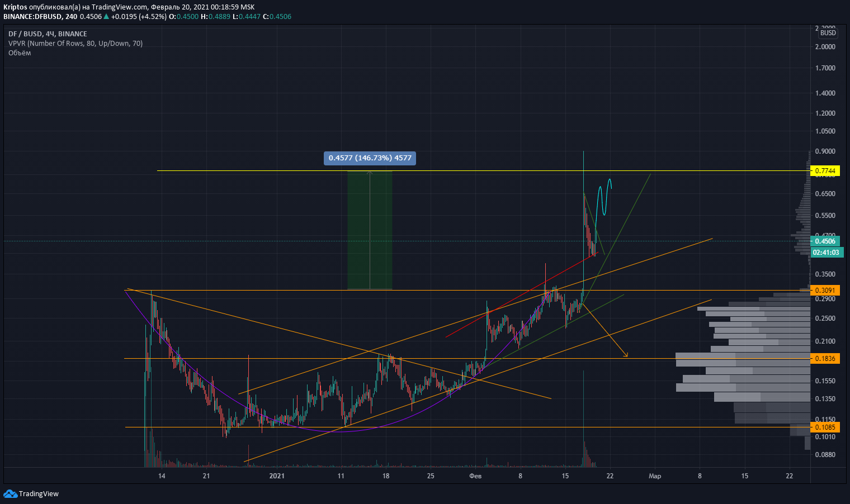The width and height of the screenshot is (850, 504).
Task: Click the orange 0.3091 price level tag
Action: pos(825,291)
